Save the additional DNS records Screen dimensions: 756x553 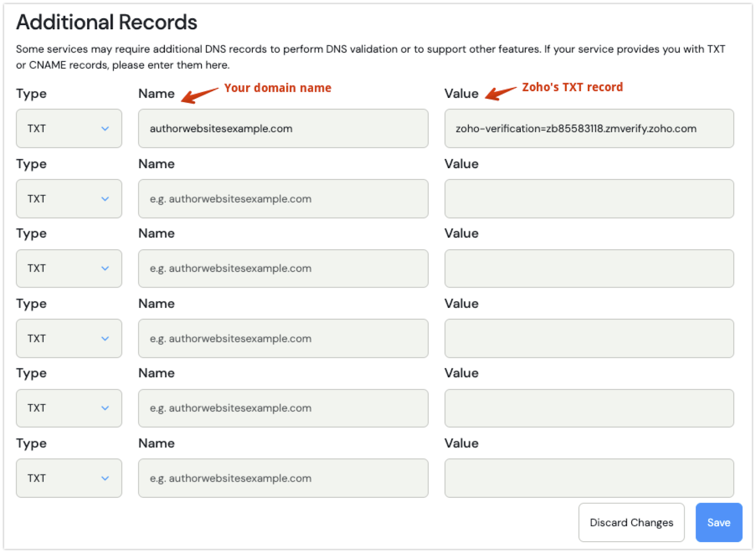click(x=719, y=522)
